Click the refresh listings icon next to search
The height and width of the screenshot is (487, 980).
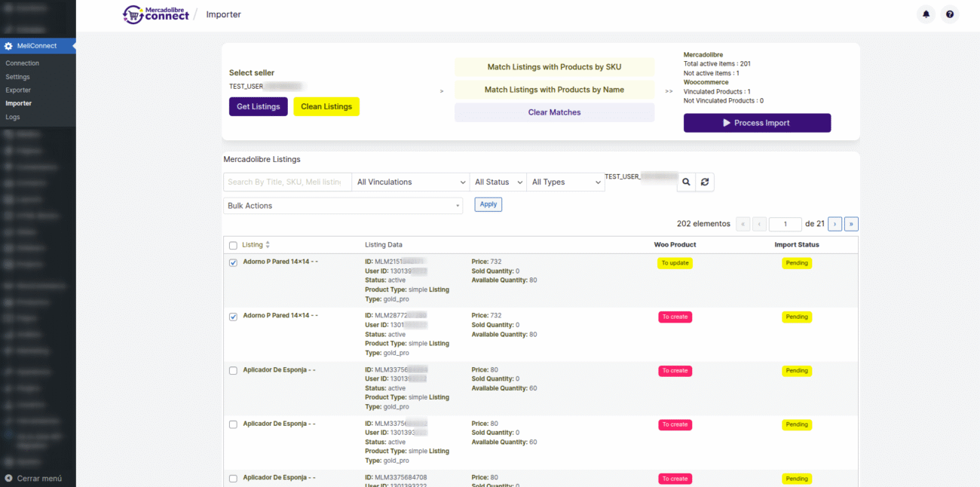[705, 182]
